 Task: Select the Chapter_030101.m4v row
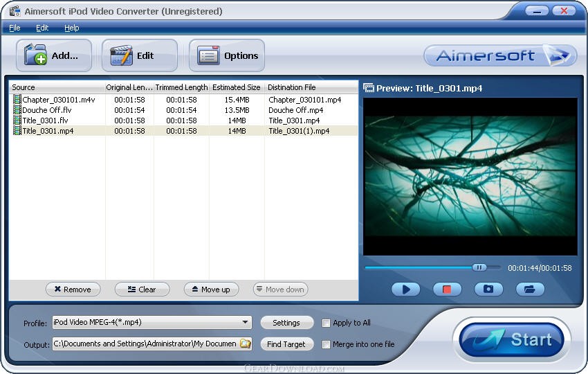tap(184, 100)
